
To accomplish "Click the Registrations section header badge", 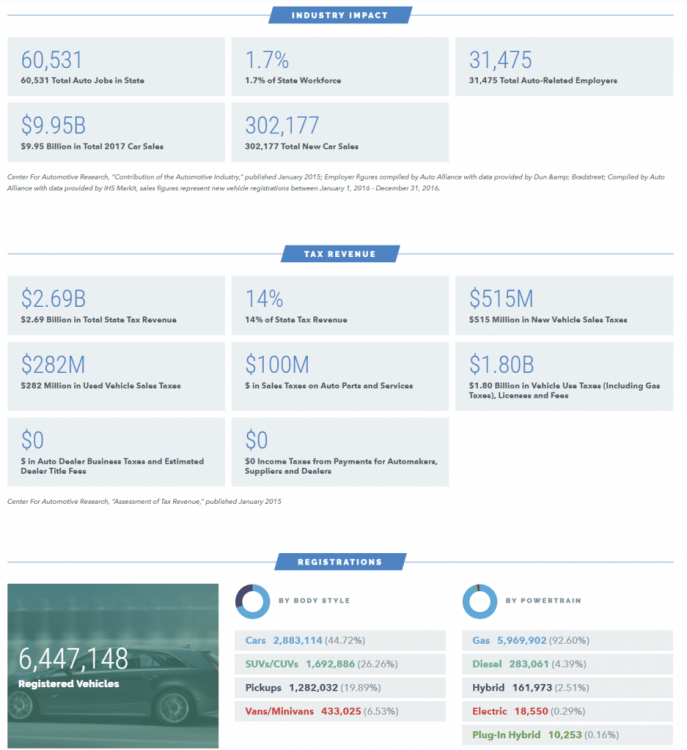I will pyautogui.click(x=340, y=562).
